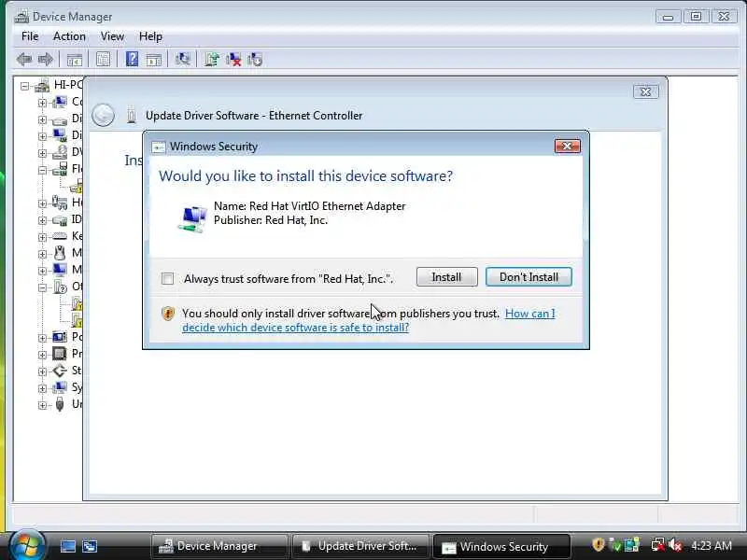Select the Other devices question-mark icon
The image size is (747, 560).
(60, 287)
